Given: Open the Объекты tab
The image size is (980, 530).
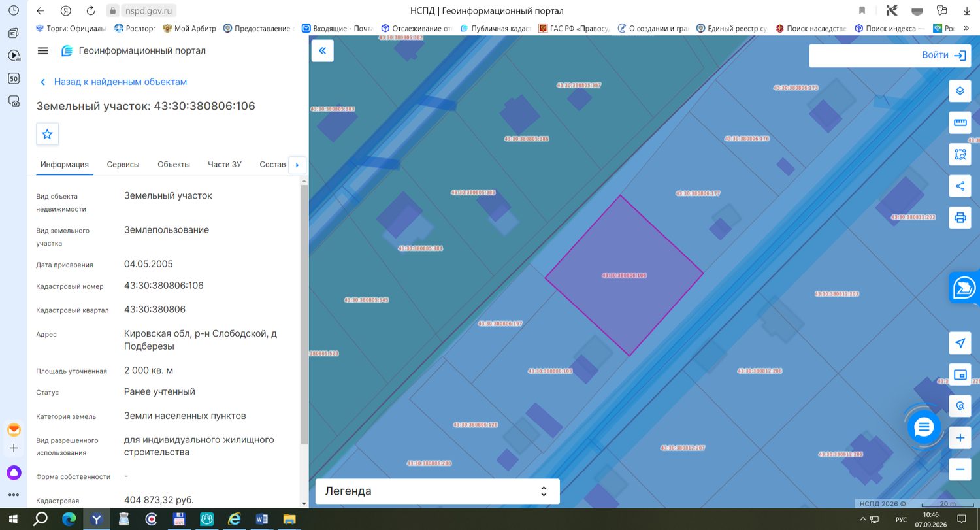Looking at the screenshot, I should 174,165.
